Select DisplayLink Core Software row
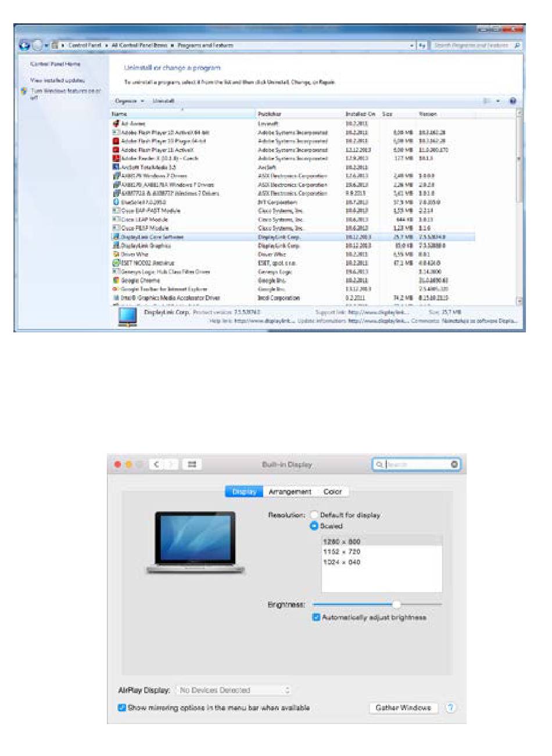Screen dimensions: 552x756 pos(293,237)
